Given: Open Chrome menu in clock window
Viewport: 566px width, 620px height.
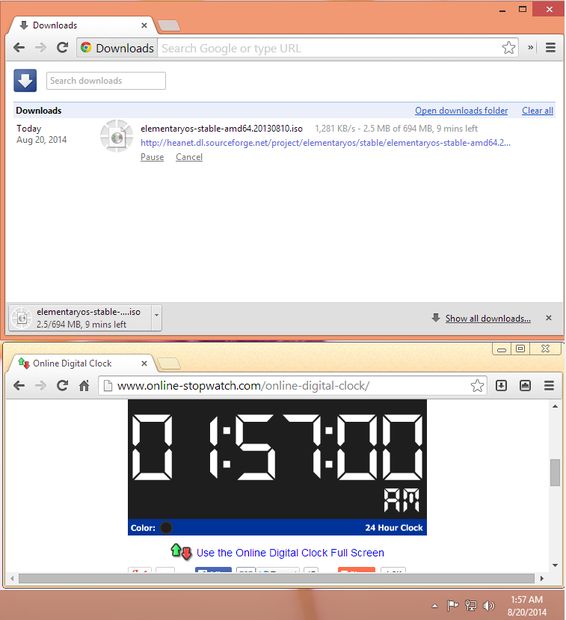Looking at the screenshot, I should pyautogui.click(x=549, y=386).
